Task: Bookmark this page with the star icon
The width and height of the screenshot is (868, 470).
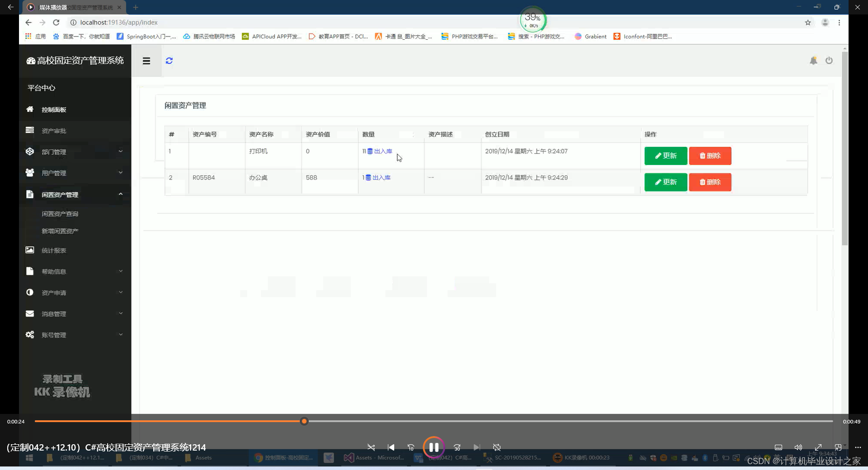Action: click(x=808, y=23)
